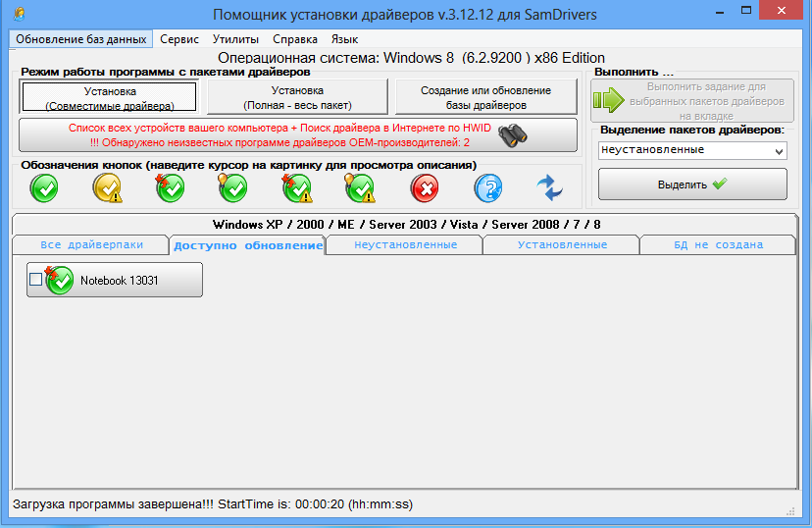This screenshot has width=812, height=528.
Task: Tick the Notebook 13031 checkbox
Action: point(36,280)
